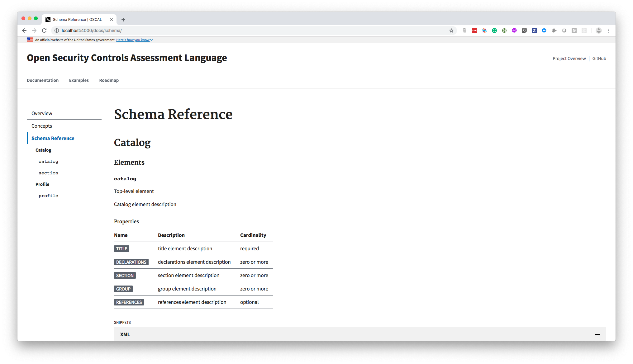Go to the Examples nav item
Screen dimensions: 633x364
coord(79,80)
